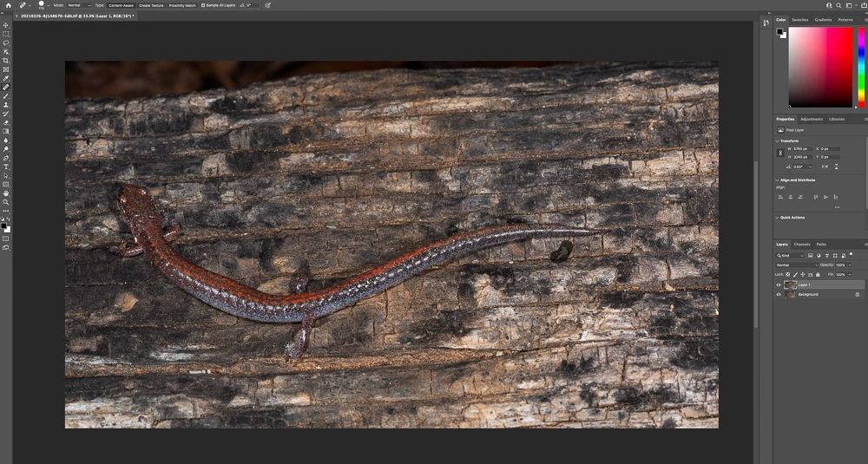
Task: Toggle lock transparent pixels in Layers
Action: (x=788, y=274)
